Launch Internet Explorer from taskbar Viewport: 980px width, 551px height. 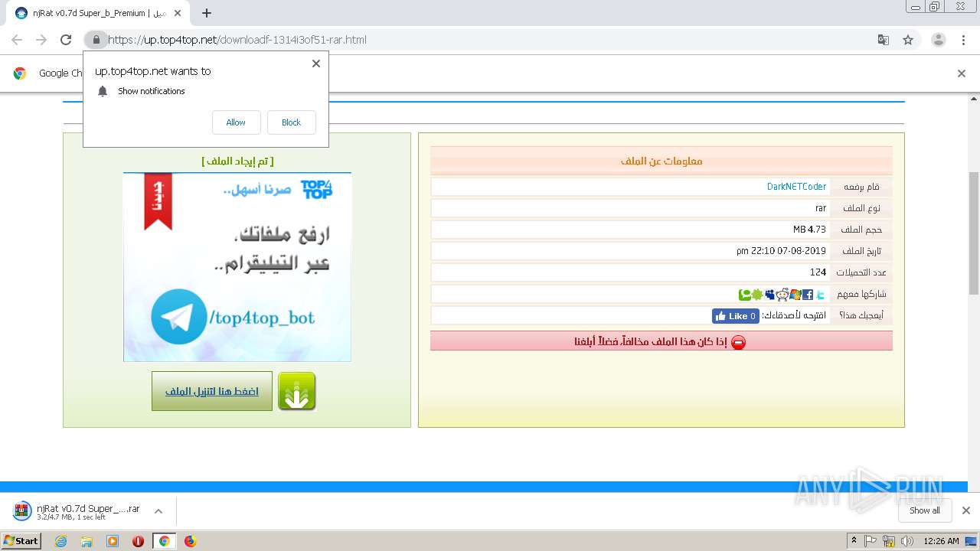pyautogui.click(x=61, y=541)
